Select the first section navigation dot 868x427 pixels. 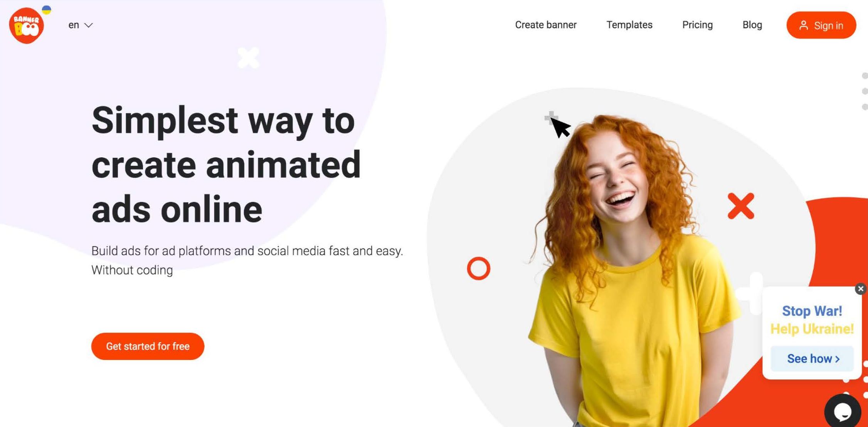pos(865,76)
